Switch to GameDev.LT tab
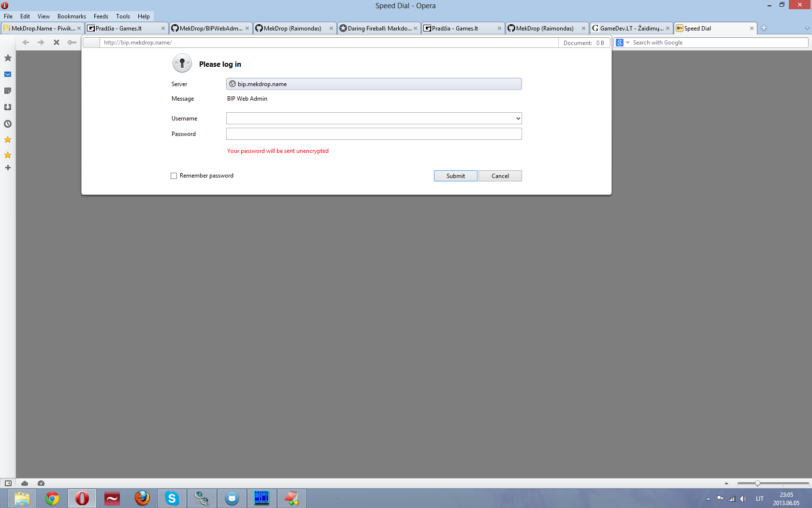Viewport: 812px width, 508px height. [631, 29]
